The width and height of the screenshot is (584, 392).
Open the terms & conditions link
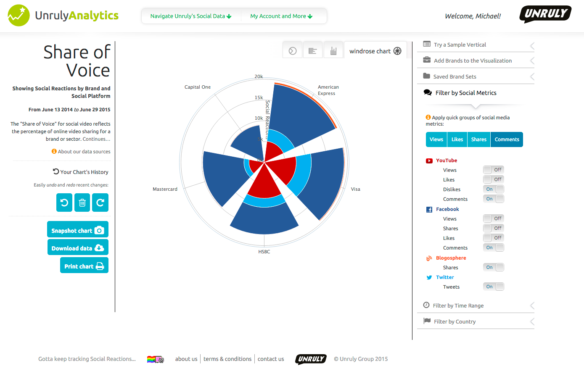click(227, 359)
